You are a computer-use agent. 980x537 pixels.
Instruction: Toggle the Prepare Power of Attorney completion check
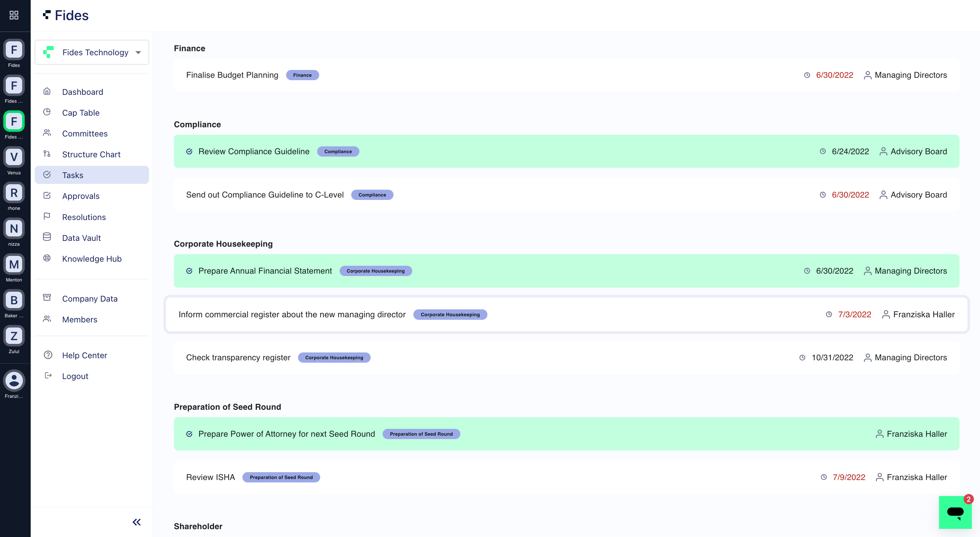pos(189,434)
